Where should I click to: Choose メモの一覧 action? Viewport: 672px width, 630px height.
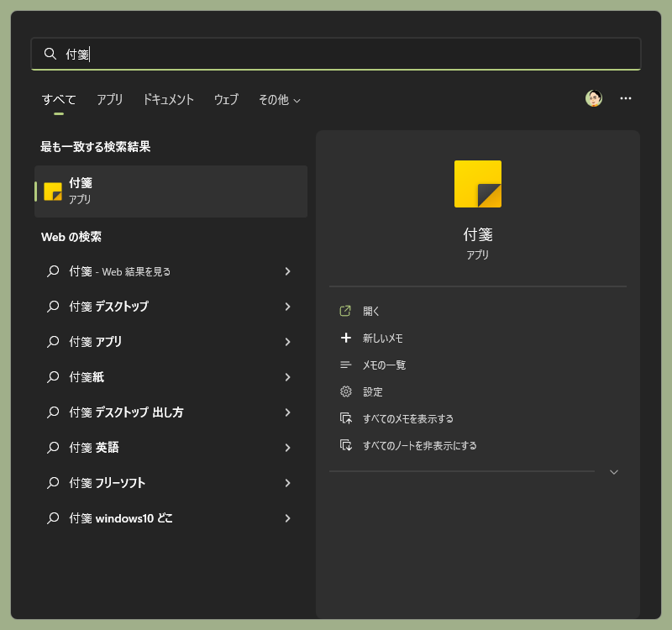[384, 365]
